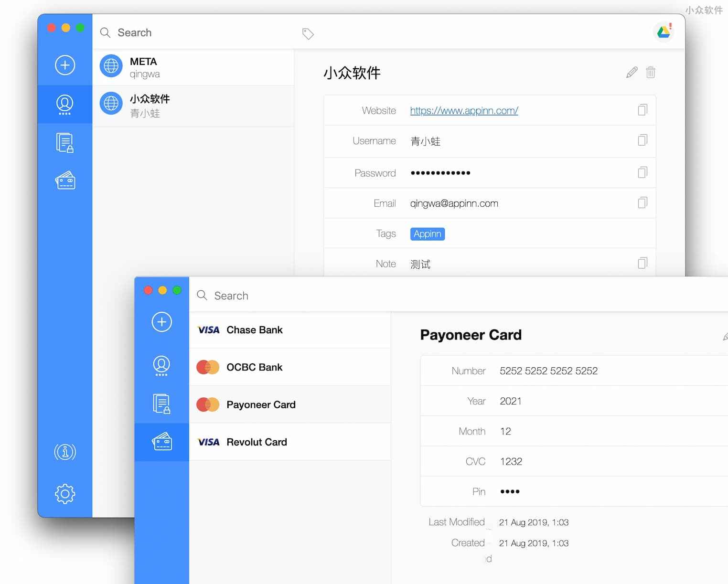The image size is (728, 584).
Task: Delete the 小众软件 entry with trash icon
Action: (x=651, y=73)
